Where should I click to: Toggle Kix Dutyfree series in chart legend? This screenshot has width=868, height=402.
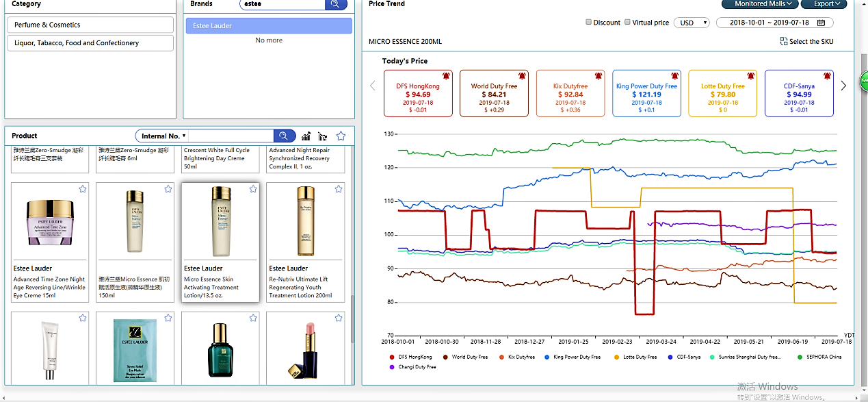(516, 357)
